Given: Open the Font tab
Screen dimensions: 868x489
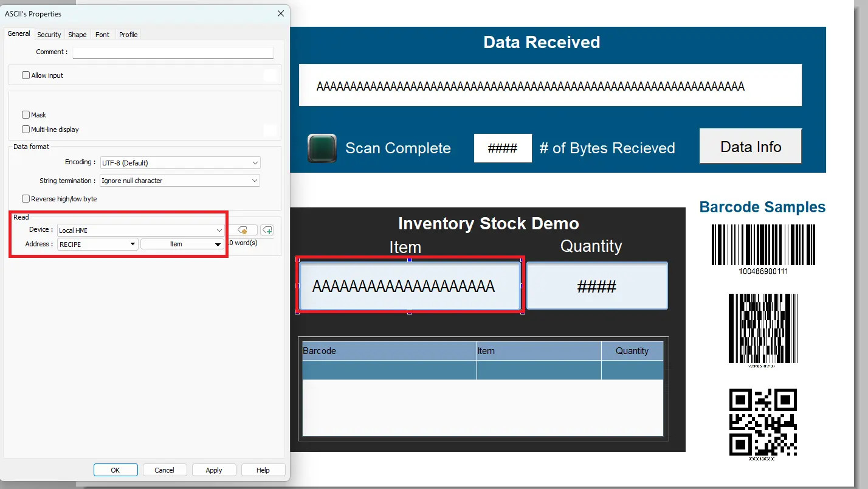Looking at the screenshot, I should 102,35.
